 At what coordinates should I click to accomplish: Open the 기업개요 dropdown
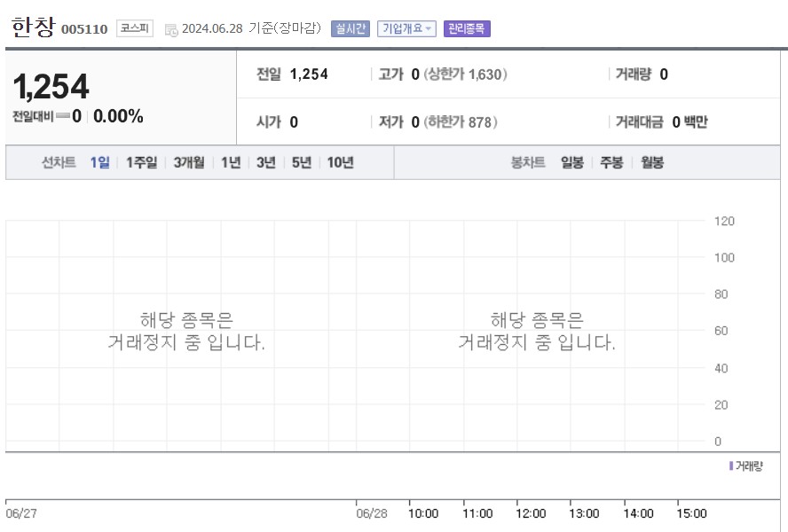click(x=406, y=28)
